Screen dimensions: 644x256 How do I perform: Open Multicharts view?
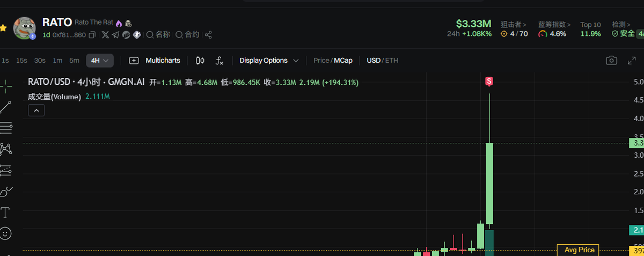point(155,61)
